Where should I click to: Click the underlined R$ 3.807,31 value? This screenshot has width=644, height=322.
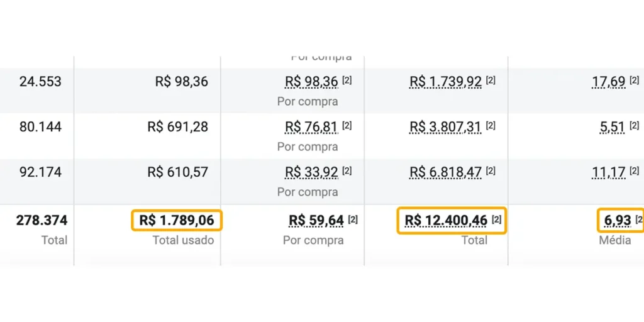[x=445, y=127]
